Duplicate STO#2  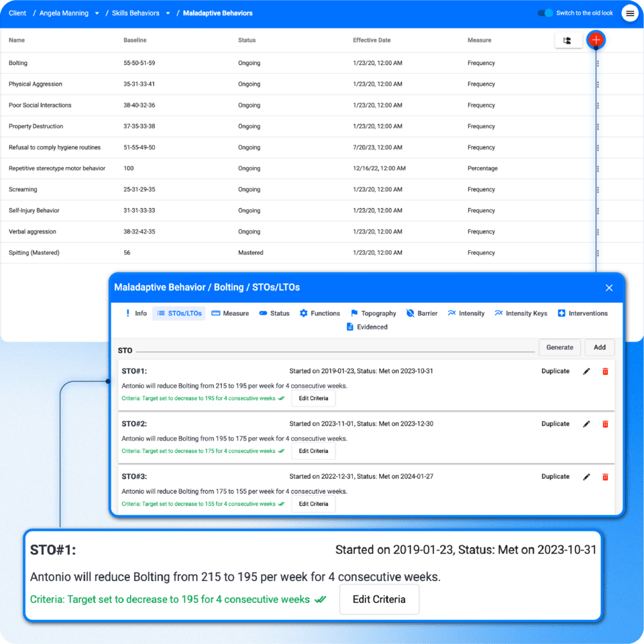pos(555,423)
